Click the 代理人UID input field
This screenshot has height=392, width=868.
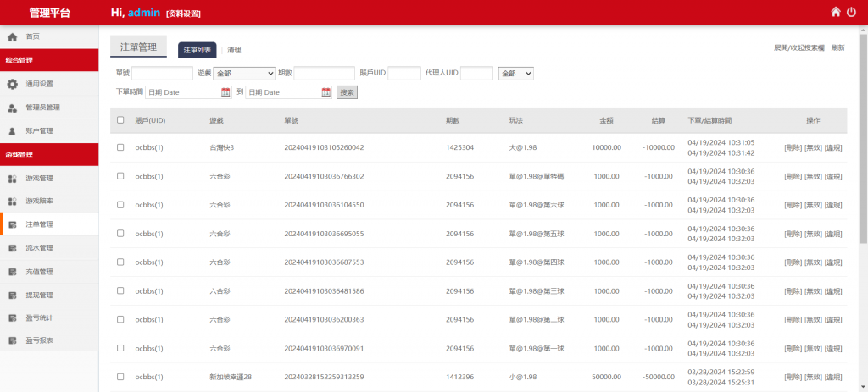point(476,73)
